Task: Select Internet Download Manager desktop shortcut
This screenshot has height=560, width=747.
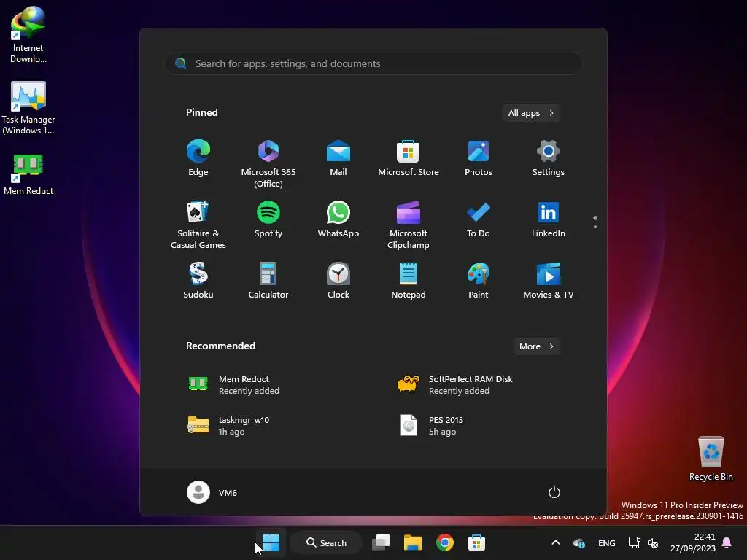Action: click(28, 35)
